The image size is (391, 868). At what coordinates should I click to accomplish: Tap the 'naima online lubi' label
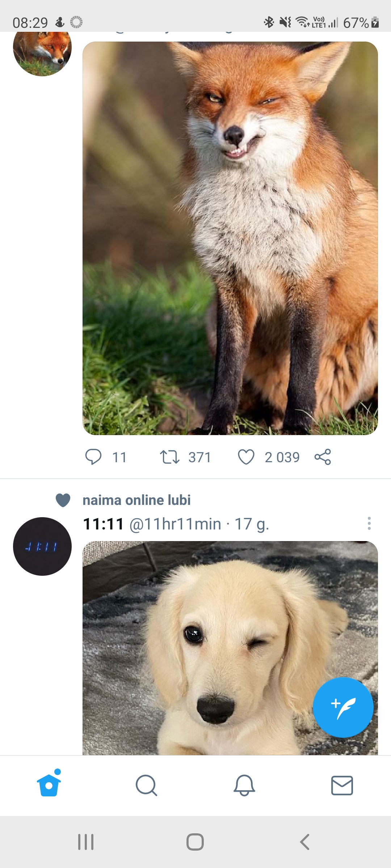tap(136, 500)
